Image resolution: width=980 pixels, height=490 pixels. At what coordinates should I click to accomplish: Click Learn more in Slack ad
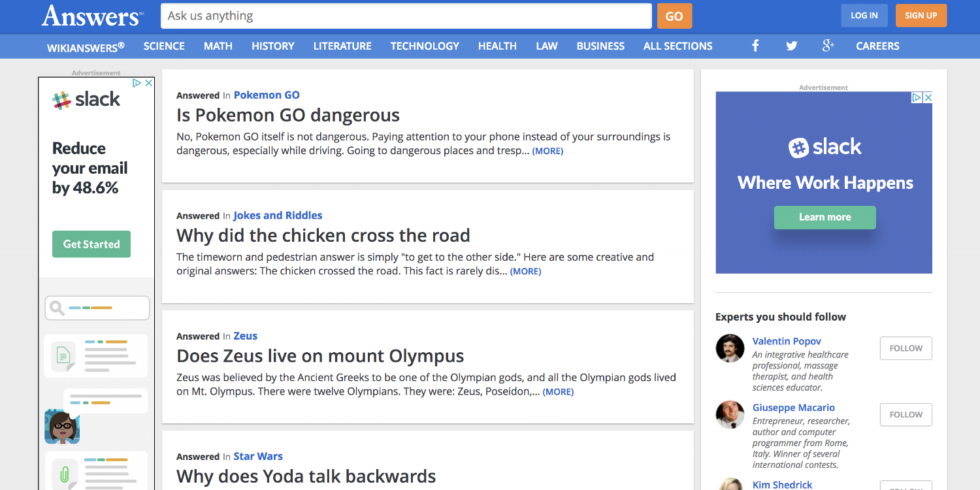coord(825,218)
